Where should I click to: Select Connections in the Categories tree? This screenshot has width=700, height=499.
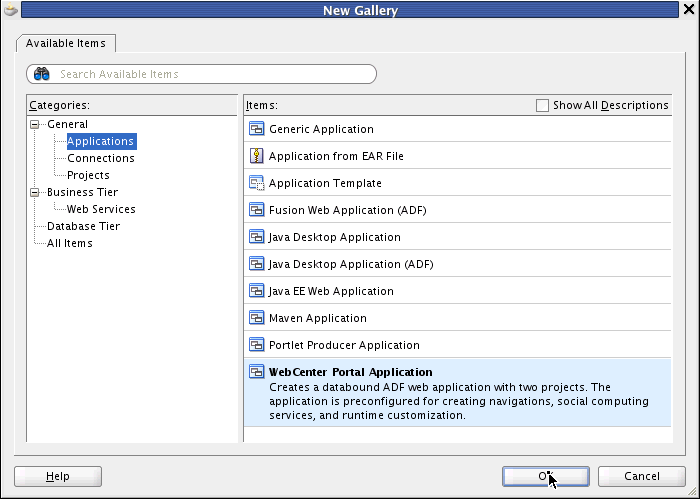pyautogui.click(x=100, y=158)
